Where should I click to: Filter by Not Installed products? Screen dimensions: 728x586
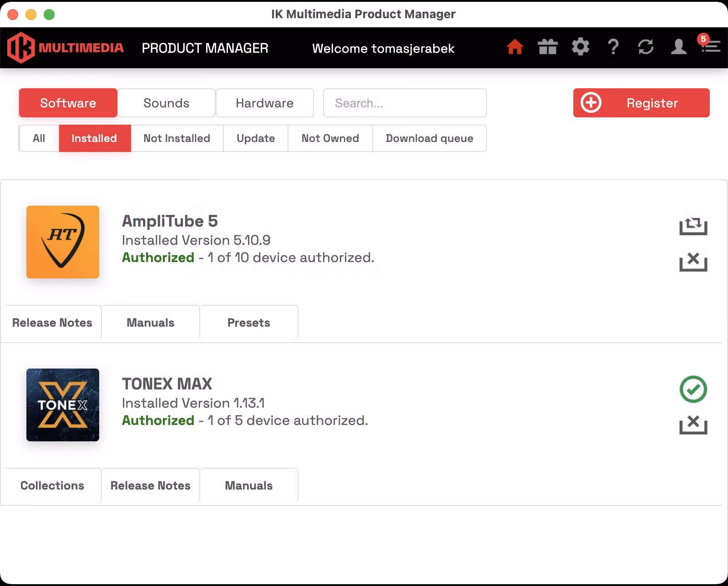tap(177, 138)
